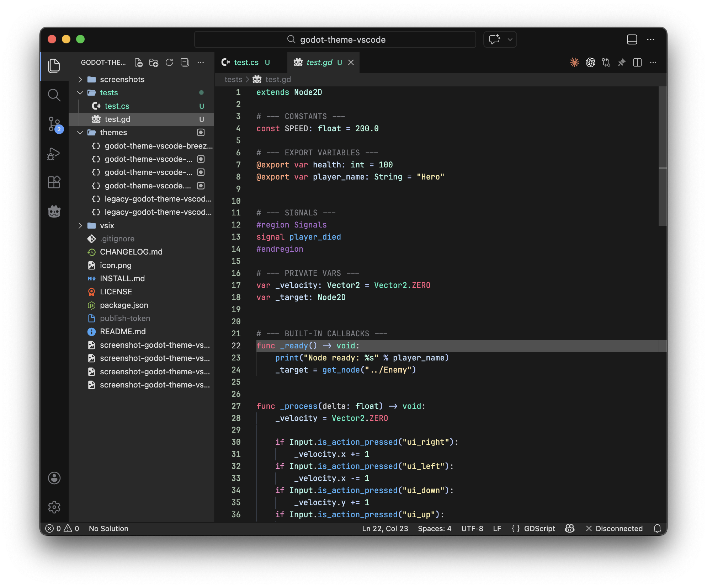Open the Run and Debug view
The height and width of the screenshot is (588, 707).
pos(54,154)
